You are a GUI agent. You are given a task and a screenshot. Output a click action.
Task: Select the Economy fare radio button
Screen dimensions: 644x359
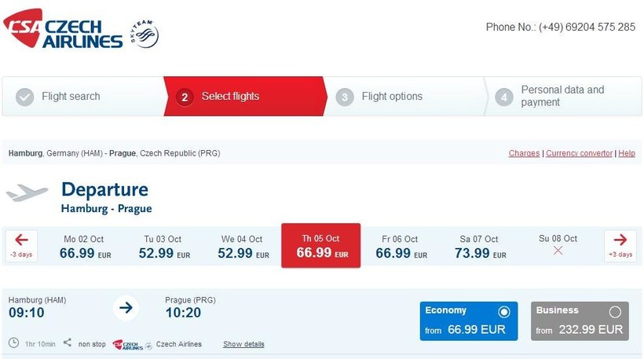(503, 312)
